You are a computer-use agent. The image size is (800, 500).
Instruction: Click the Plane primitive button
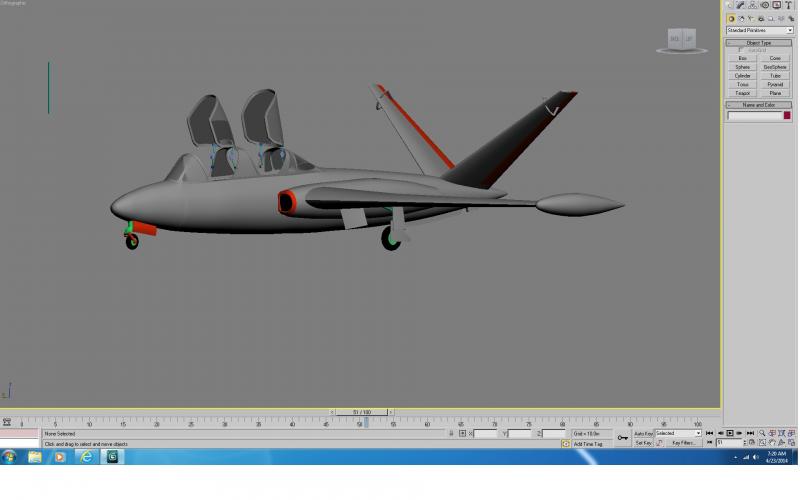pos(775,93)
